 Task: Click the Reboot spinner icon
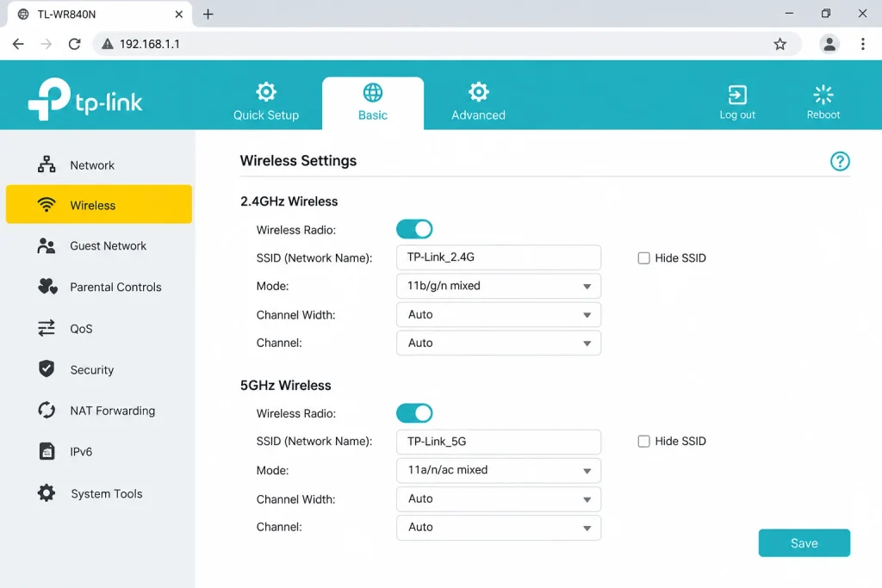point(823,95)
